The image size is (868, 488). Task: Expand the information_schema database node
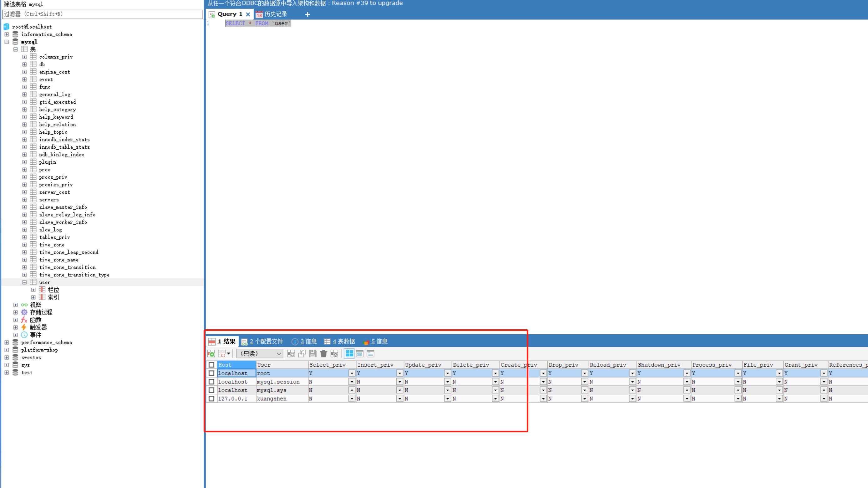pos(7,34)
